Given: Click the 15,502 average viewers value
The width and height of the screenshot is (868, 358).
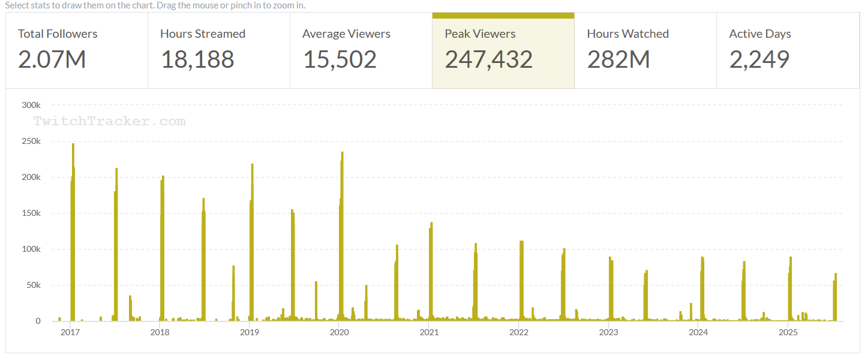Looking at the screenshot, I should [340, 59].
